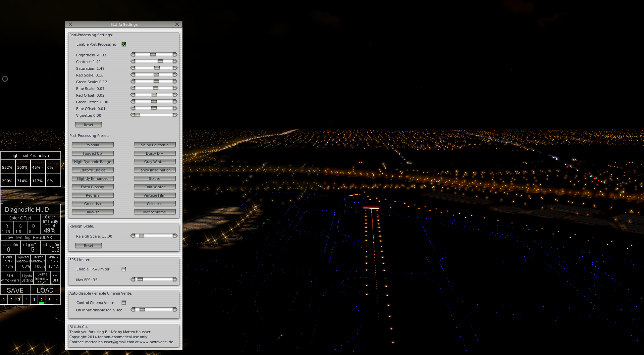Click the 532% lights value cell

(x=7, y=167)
